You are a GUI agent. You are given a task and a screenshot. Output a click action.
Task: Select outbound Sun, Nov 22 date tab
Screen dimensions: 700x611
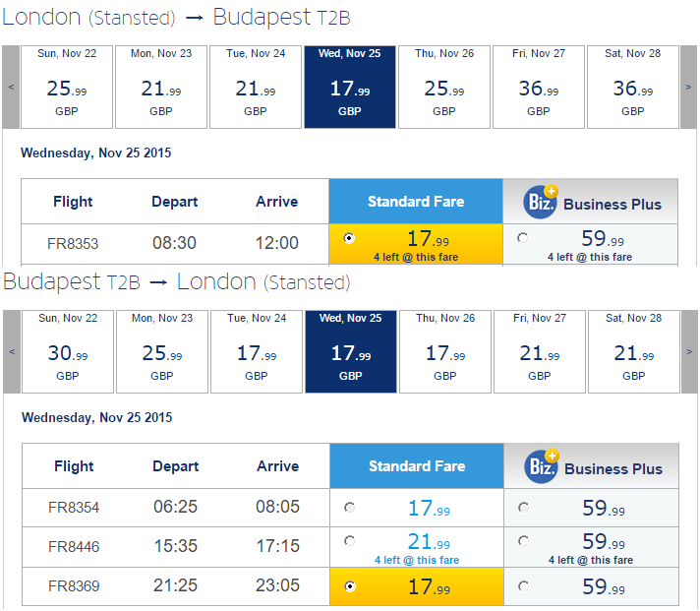[x=67, y=87]
